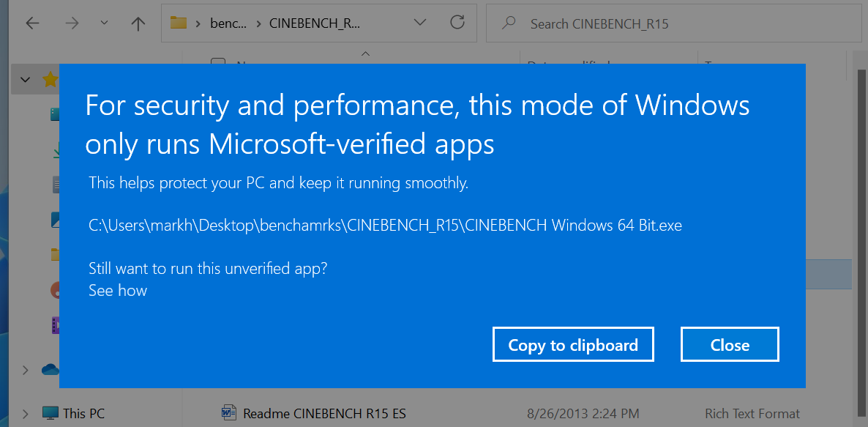Click the Quick access star icon
The image size is (868, 427).
[x=50, y=79]
